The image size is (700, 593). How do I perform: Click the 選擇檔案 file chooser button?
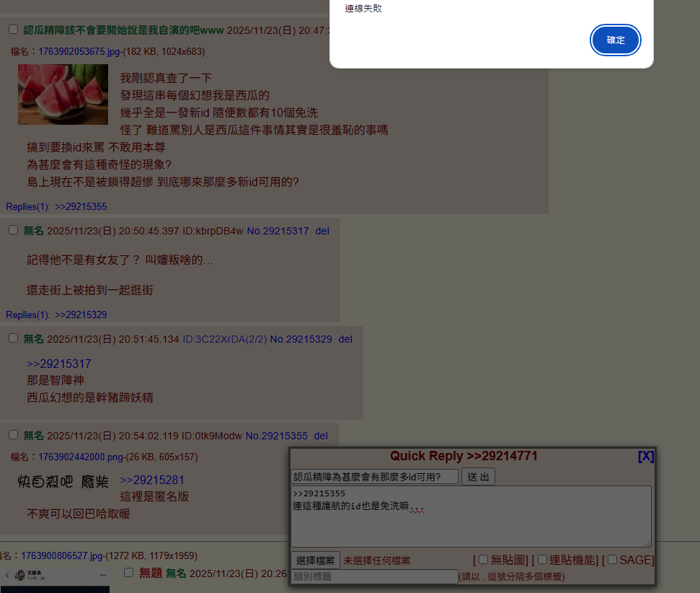pos(315,561)
